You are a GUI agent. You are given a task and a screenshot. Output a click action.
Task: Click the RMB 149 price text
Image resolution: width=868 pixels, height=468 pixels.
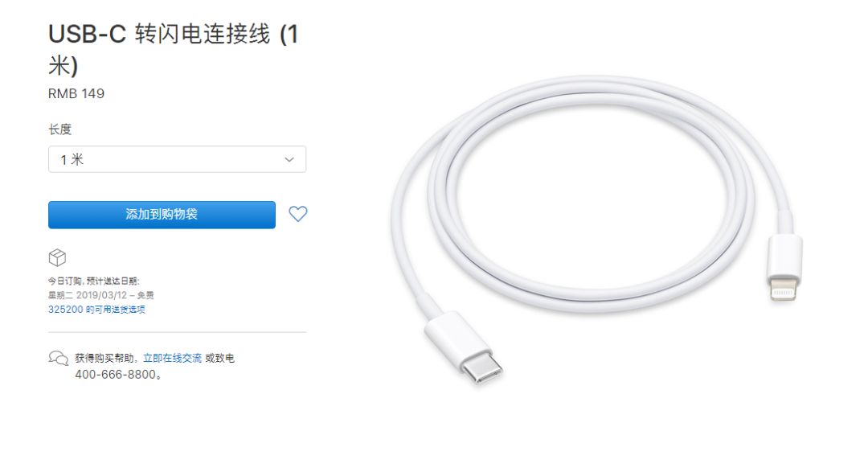coord(76,93)
